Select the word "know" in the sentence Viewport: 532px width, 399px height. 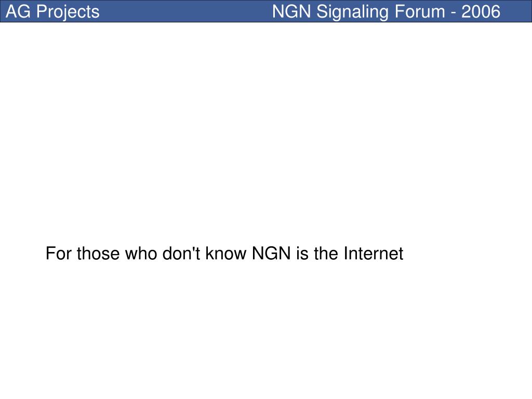point(226,254)
